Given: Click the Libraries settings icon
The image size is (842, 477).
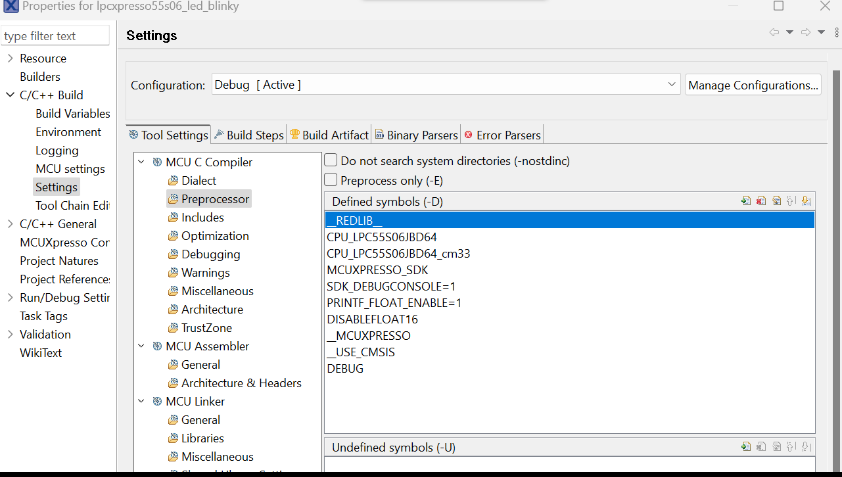Looking at the screenshot, I should coord(173,438).
